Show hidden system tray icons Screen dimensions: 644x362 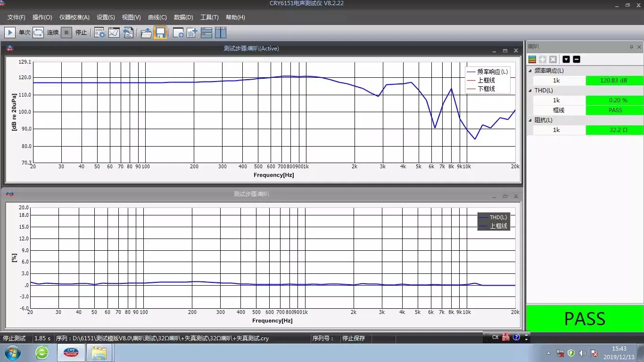[548, 353]
